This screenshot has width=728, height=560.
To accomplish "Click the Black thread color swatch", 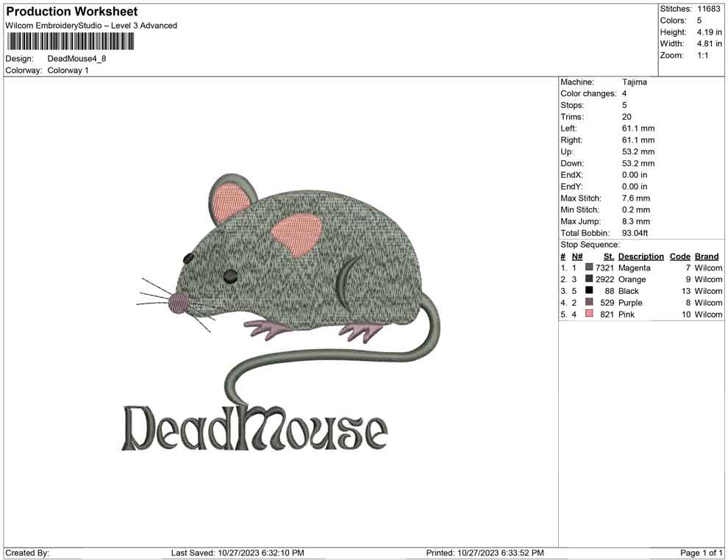I will pos(589,290).
